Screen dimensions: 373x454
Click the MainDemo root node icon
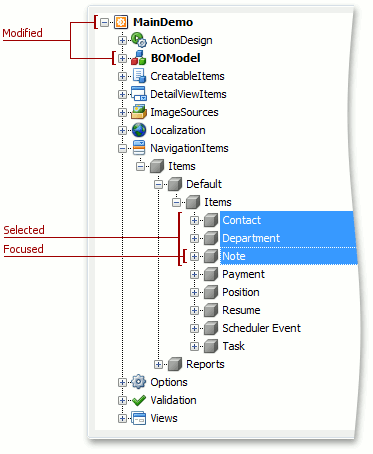pos(121,22)
